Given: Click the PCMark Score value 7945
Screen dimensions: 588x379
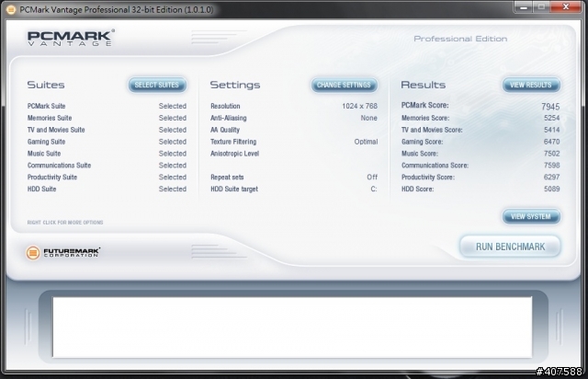Looking at the screenshot, I should coord(550,107).
